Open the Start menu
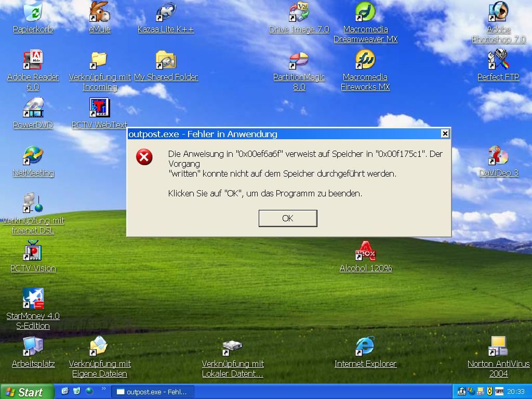Image resolution: width=532 pixels, height=399 pixels. [27, 392]
